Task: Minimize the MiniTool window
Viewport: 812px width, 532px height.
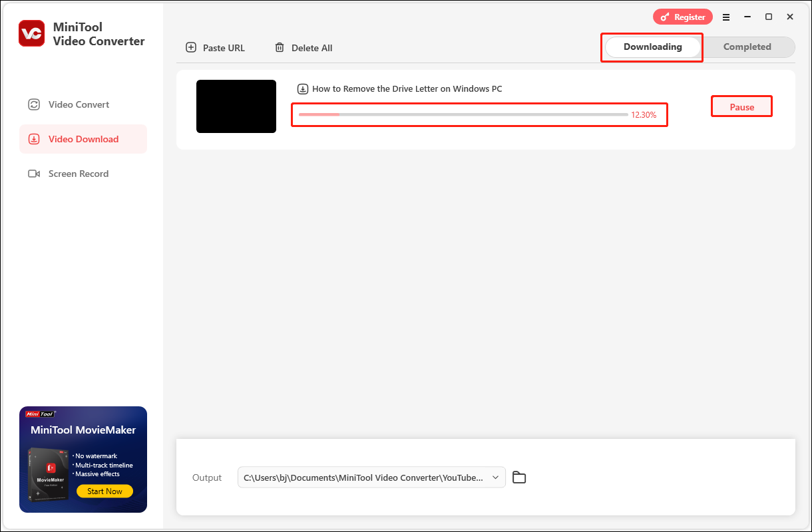Action: coord(747,17)
